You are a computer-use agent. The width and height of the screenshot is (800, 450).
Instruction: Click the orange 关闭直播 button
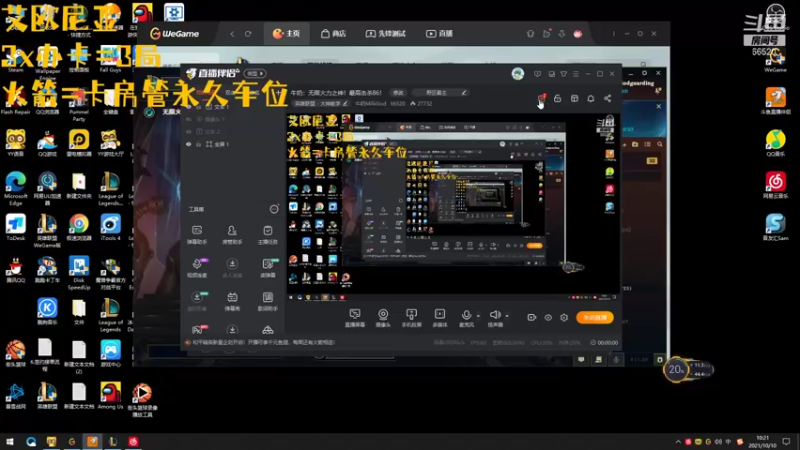point(594,317)
